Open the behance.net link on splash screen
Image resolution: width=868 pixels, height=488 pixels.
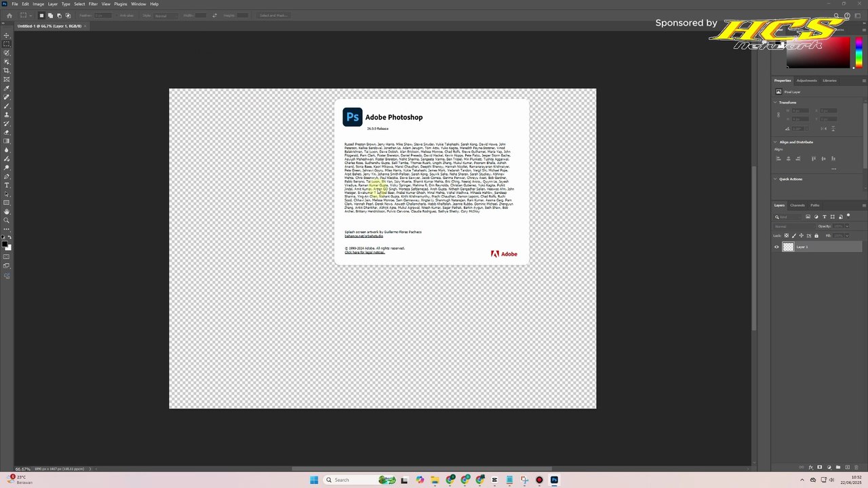tap(363, 236)
